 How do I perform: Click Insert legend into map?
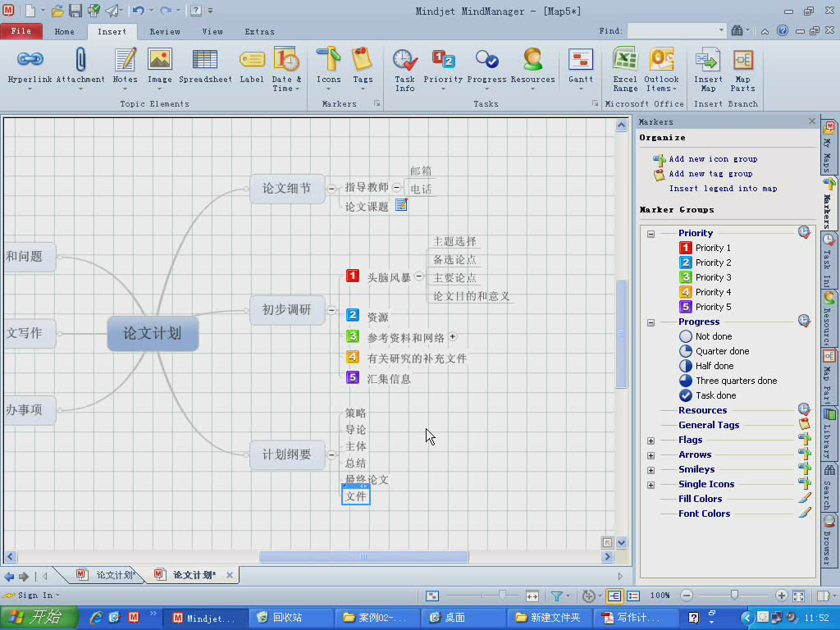pos(723,189)
